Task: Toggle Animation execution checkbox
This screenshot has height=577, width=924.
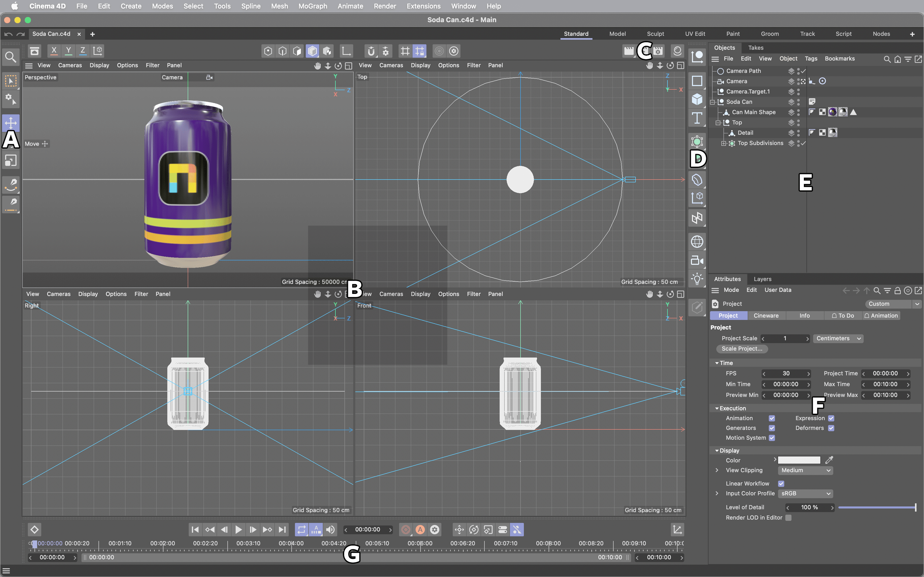Action: pyautogui.click(x=771, y=418)
